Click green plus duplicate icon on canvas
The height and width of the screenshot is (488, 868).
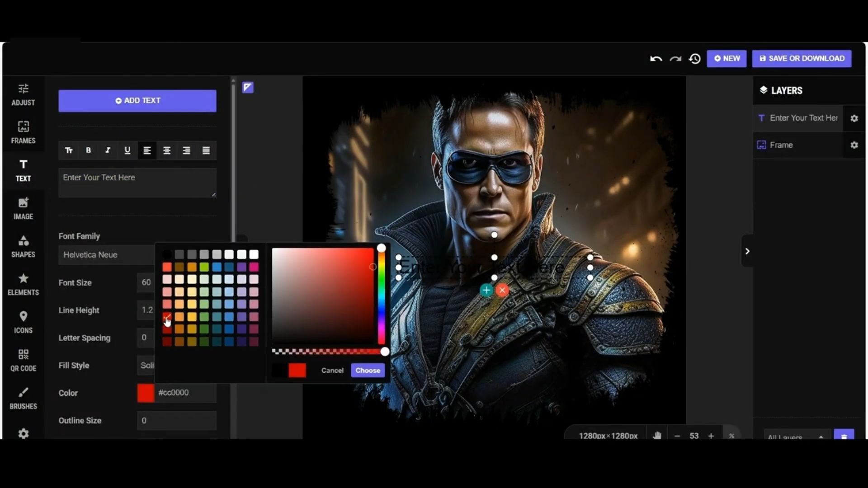(x=486, y=290)
